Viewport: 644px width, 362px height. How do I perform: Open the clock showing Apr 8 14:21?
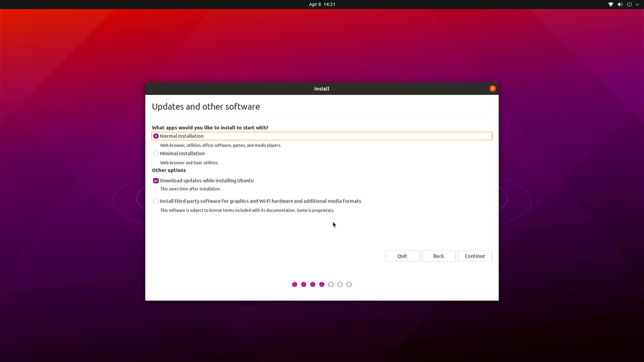point(322,4)
